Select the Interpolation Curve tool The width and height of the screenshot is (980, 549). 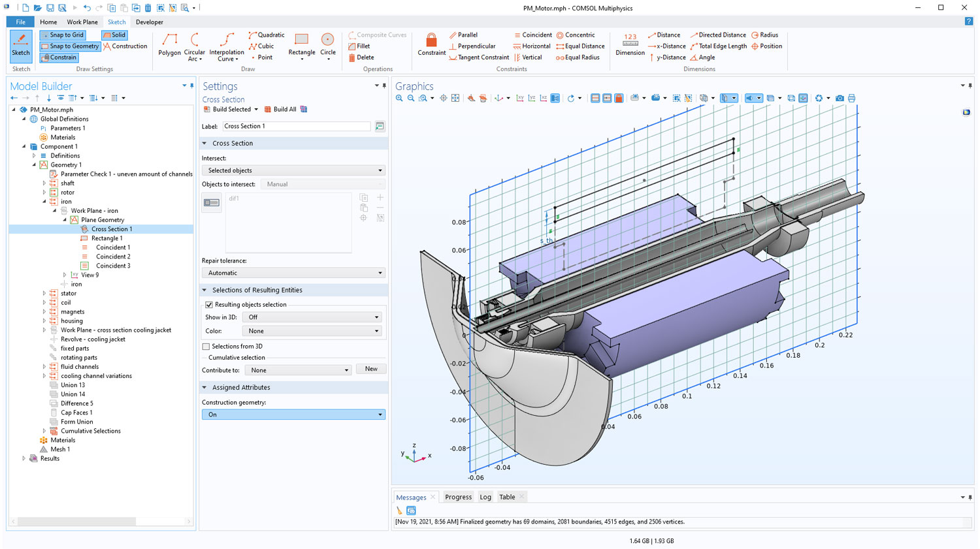227,46
